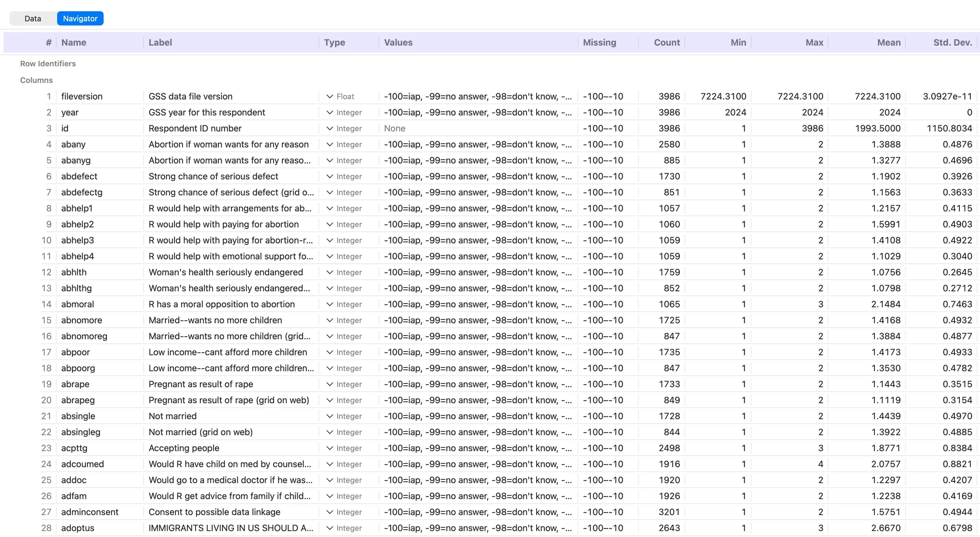The width and height of the screenshot is (980, 537).
Task: Click the label 'Accepting people'
Action: [184, 448]
